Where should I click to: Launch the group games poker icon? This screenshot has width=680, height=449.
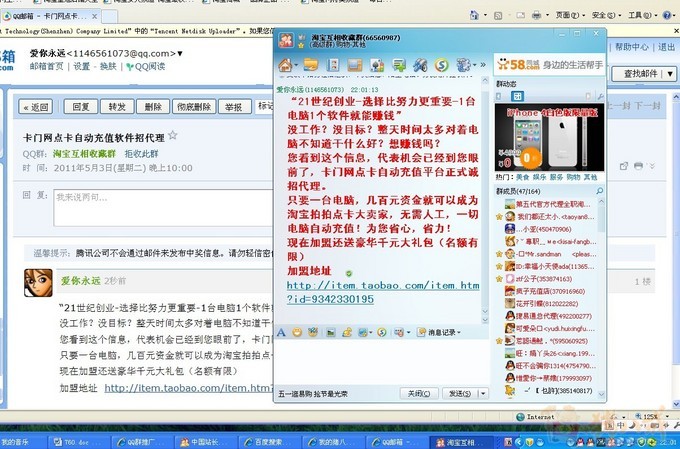tap(377, 65)
